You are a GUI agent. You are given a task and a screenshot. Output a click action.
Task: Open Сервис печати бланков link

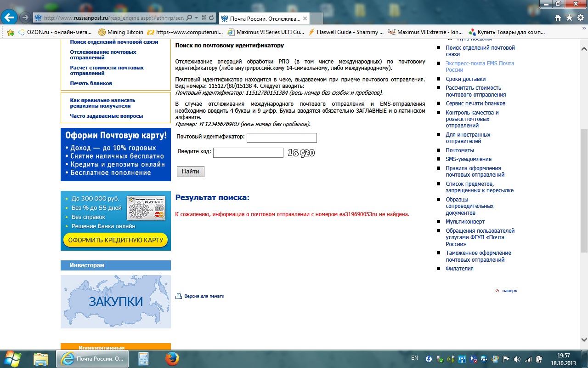pyautogui.click(x=475, y=103)
